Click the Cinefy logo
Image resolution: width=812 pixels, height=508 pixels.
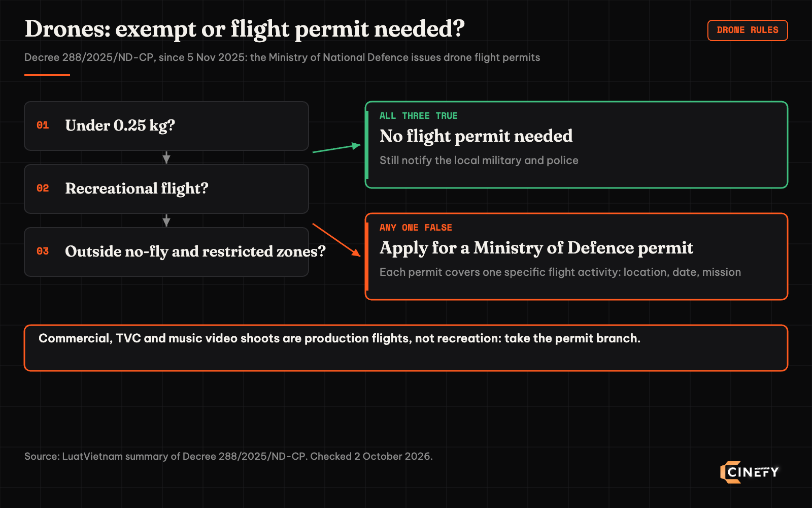749,472
